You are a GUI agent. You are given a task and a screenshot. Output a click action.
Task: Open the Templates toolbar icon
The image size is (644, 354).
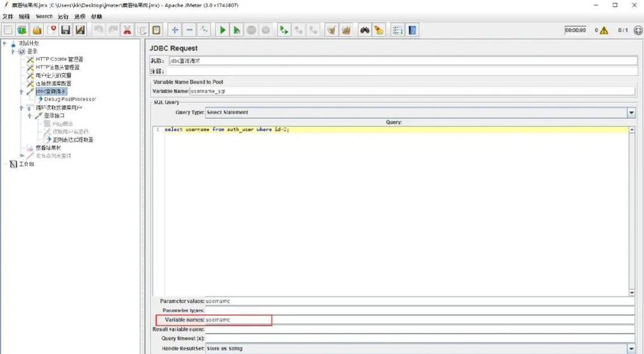[x=22, y=30]
